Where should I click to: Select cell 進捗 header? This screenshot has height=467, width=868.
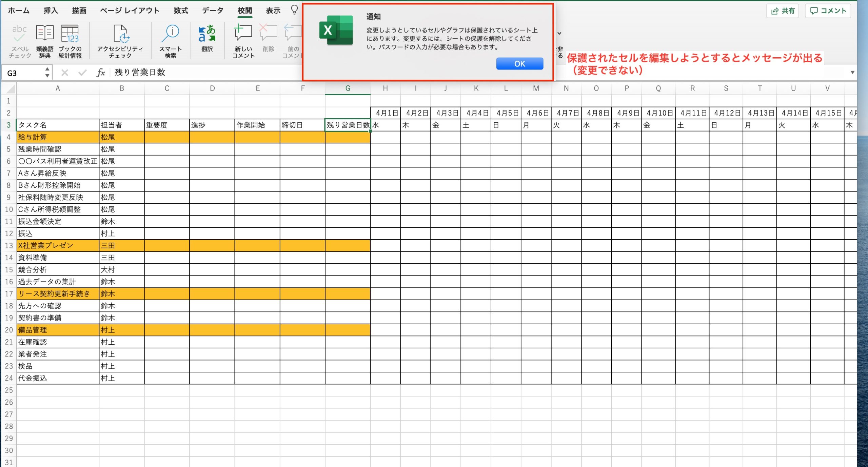[212, 125]
